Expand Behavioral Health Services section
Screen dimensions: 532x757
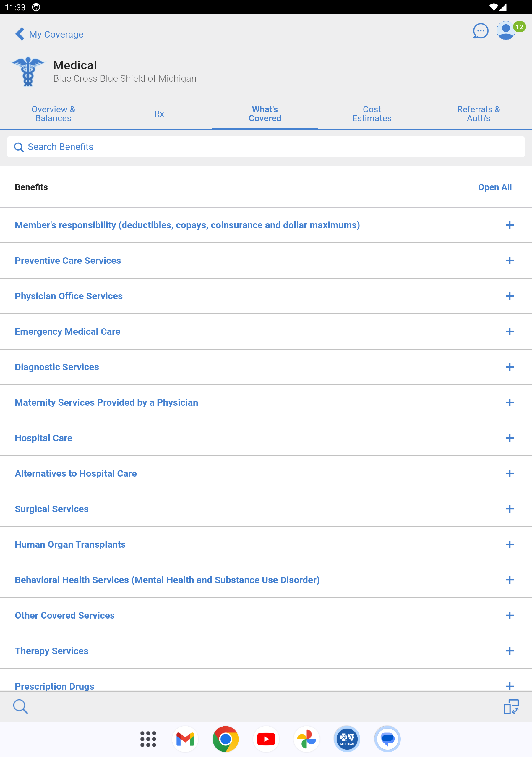click(509, 580)
